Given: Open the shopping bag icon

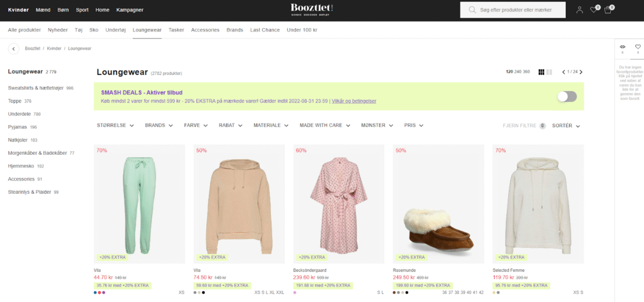Looking at the screenshot, I should pos(608,10).
